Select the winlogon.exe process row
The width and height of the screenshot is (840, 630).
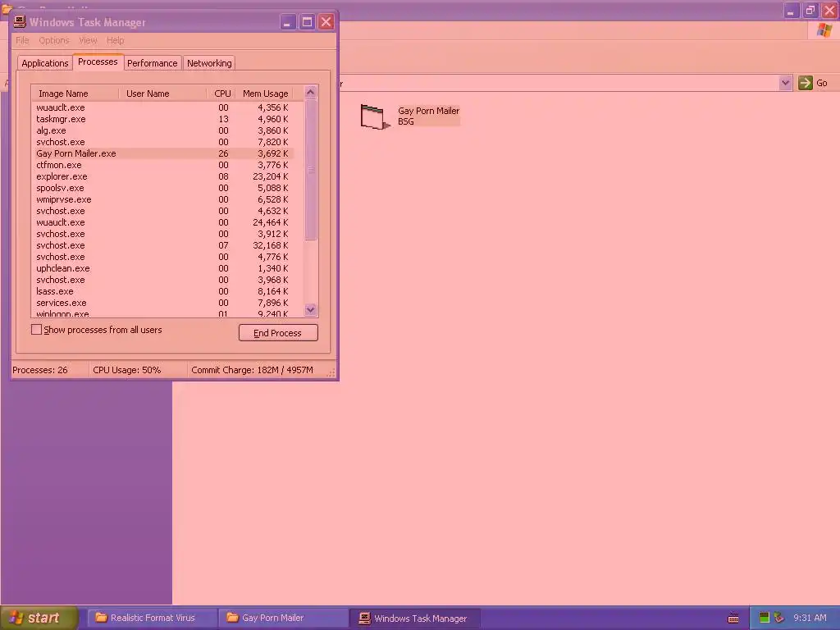tap(163, 313)
